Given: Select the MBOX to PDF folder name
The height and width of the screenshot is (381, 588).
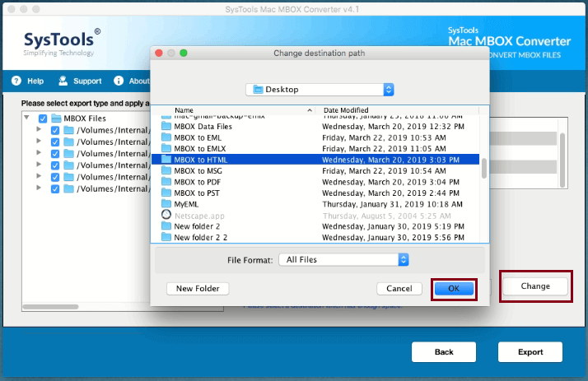Looking at the screenshot, I should coord(198,182).
